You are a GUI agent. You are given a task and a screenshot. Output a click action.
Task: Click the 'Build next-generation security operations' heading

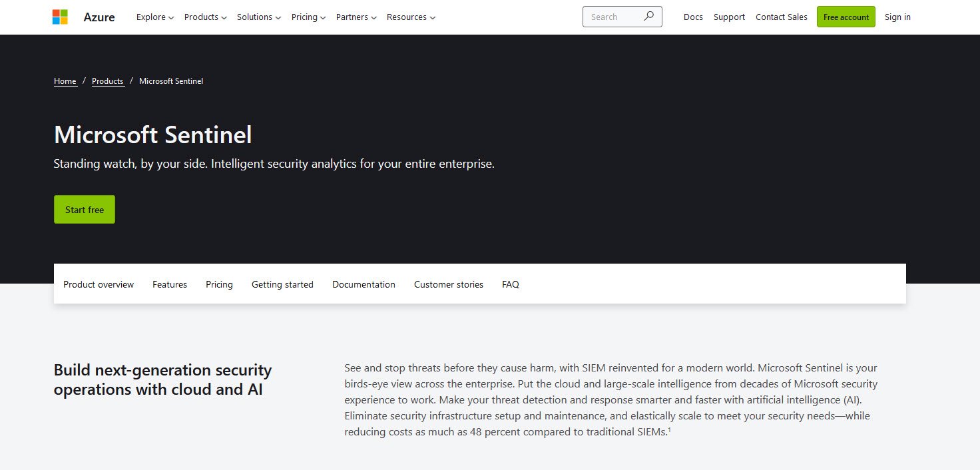tap(163, 379)
